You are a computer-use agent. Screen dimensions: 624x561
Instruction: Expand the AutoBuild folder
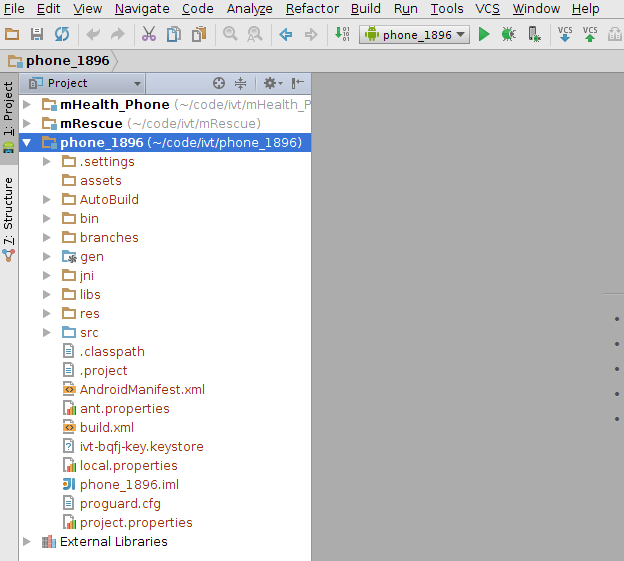point(47,199)
